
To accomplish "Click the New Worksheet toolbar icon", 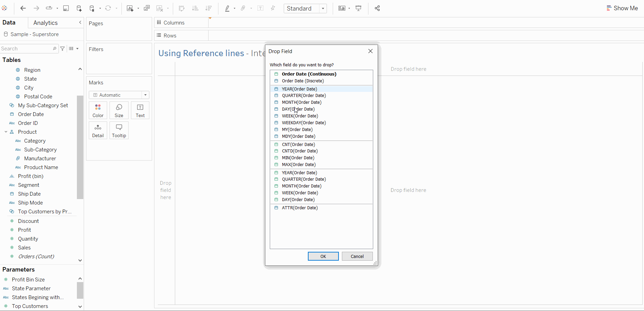I will tap(130, 9).
